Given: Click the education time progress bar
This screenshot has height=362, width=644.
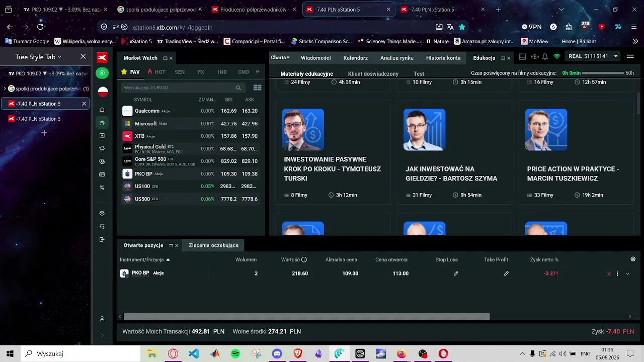Looking at the screenshot, I should pos(603,73).
